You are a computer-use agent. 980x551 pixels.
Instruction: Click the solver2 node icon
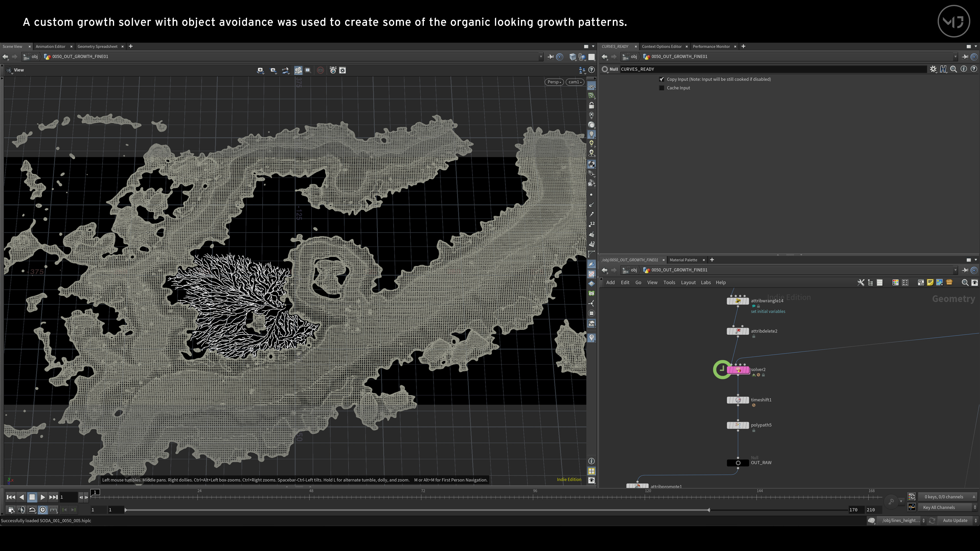coord(738,370)
